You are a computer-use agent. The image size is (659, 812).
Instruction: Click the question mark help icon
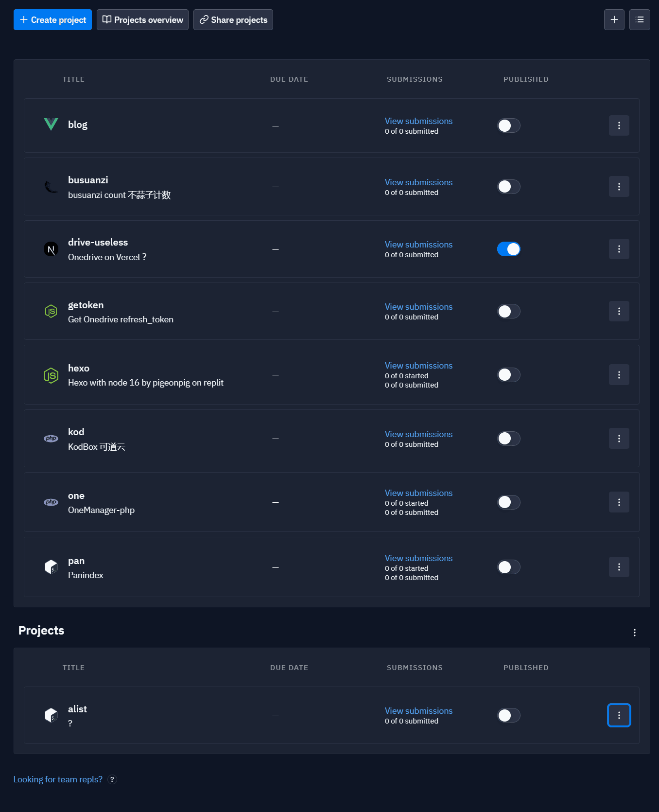pyautogui.click(x=112, y=779)
